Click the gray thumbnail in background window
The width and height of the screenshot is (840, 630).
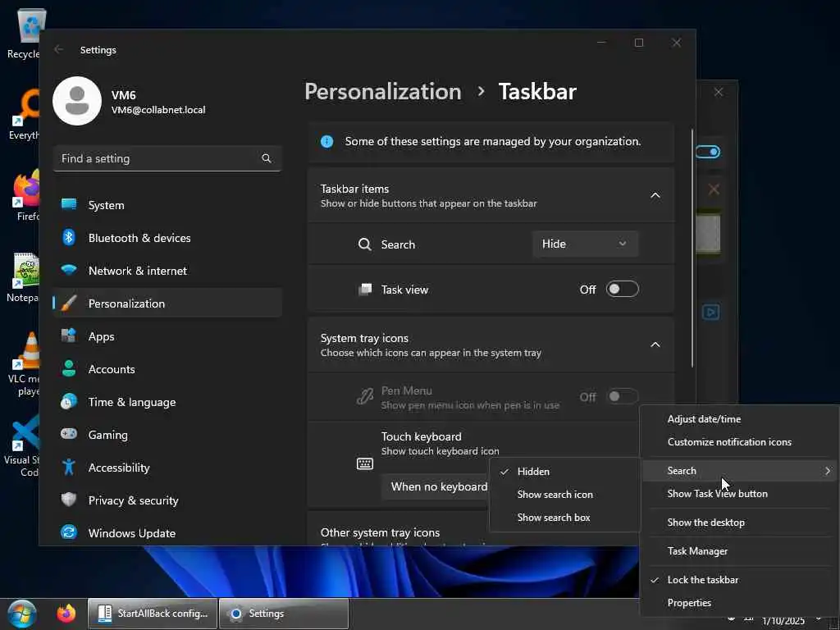coord(708,234)
